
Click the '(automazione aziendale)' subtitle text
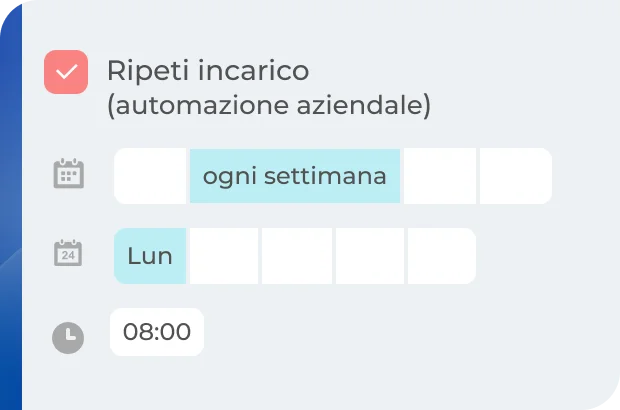268,105
